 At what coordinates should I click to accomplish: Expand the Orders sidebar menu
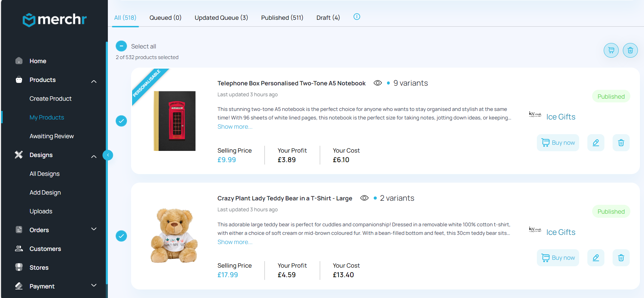pyautogui.click(x=94, y=229)
